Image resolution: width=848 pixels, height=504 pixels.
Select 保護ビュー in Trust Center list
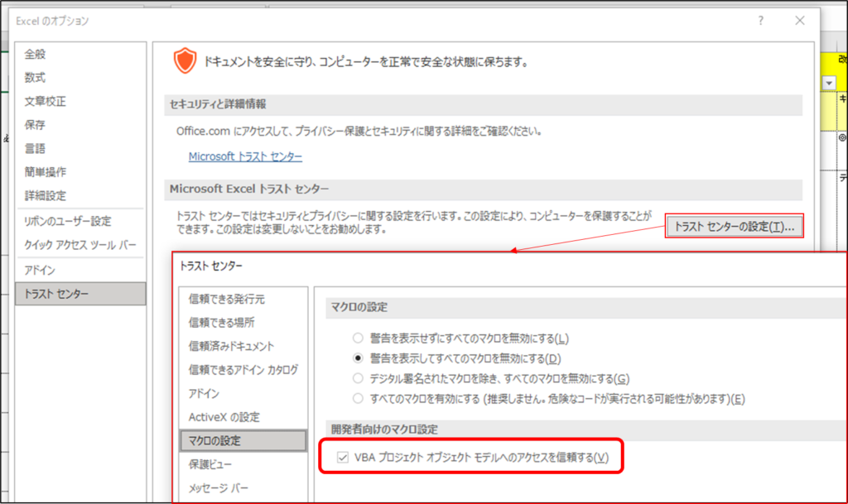coord(210,464)
